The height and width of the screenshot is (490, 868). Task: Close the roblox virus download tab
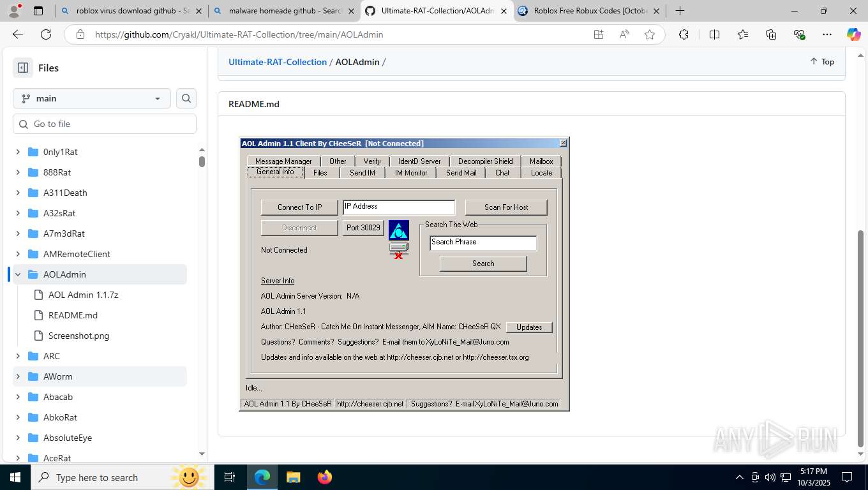point(198,11)
